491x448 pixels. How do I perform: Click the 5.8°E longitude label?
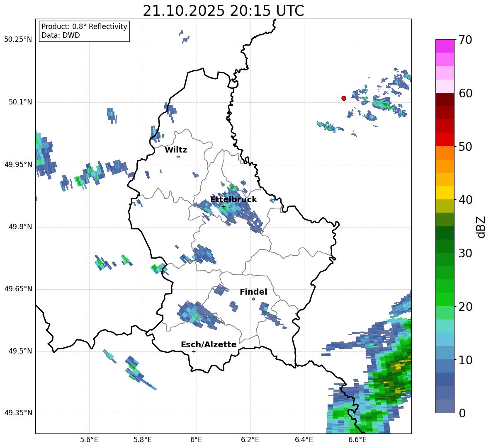(143, 440)
